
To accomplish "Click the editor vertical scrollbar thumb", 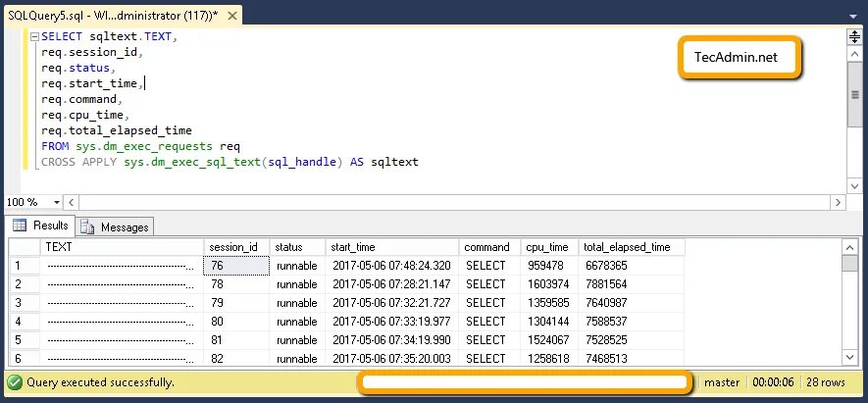I will point(854,94).
